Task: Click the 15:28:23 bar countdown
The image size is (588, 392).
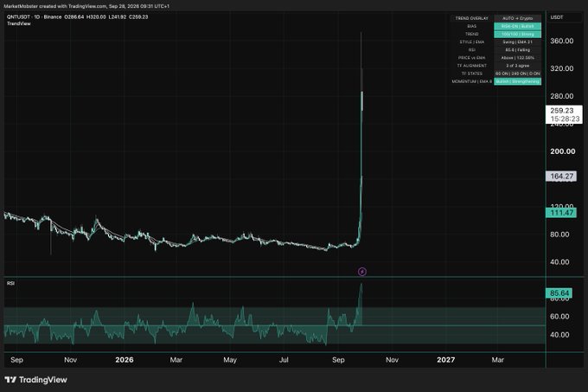Action: tap(566, 119)
